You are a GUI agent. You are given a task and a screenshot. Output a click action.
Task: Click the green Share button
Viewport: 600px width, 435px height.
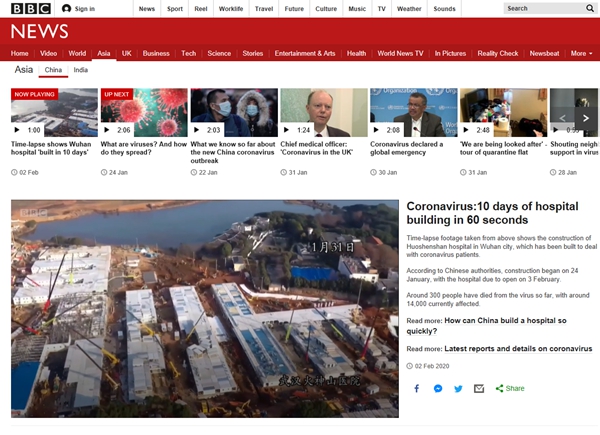509,388
